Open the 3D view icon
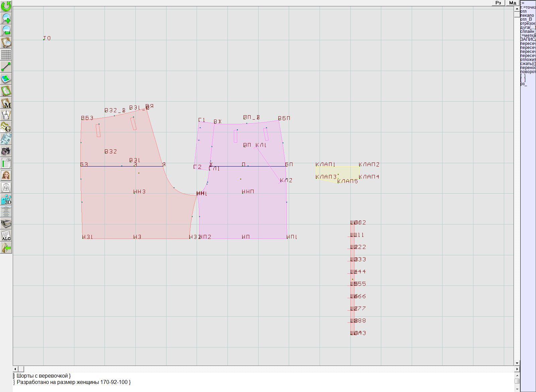This screenshot has width=536, height=392. coord(6,200)
